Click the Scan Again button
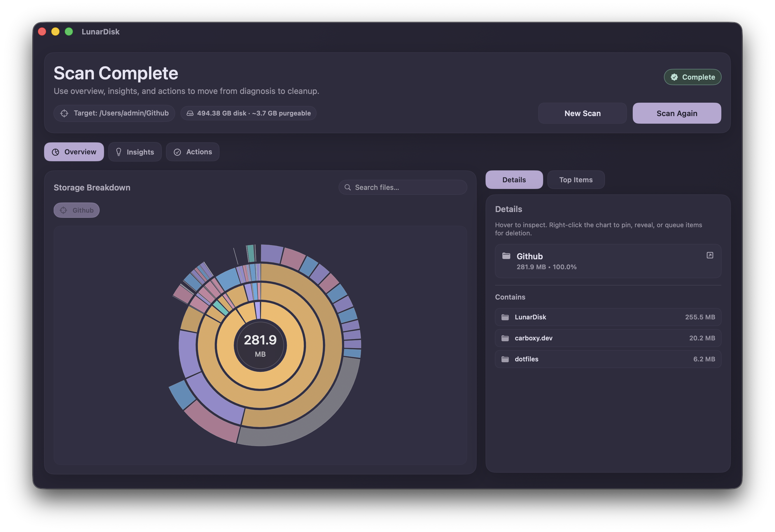The height and width of the screenshot is (532, 775). click(677, 113)
